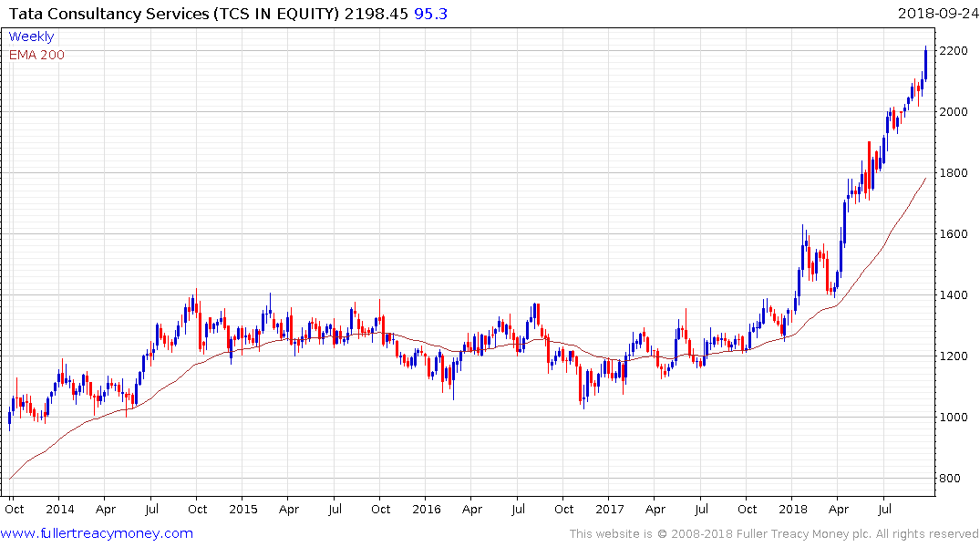This screenshot has width=980, height=547.
Task: Select the 2015 year marker on time axis
Action: tap(243, 510)
